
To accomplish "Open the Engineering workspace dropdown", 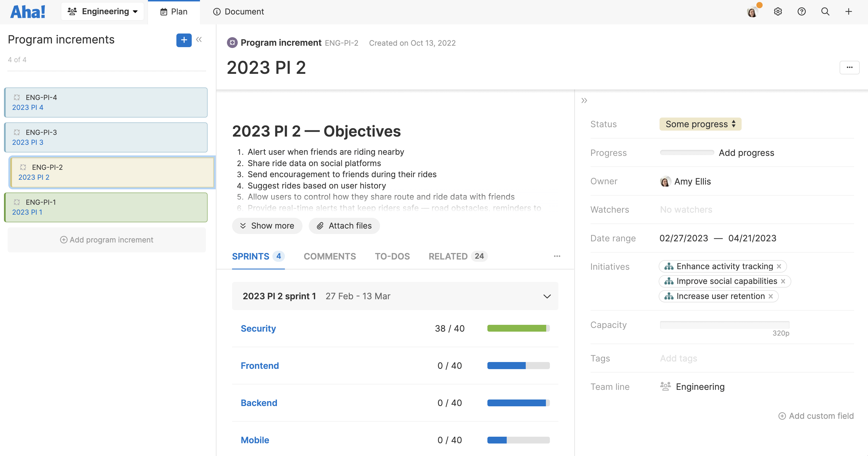I will click(x=103, y=11).
